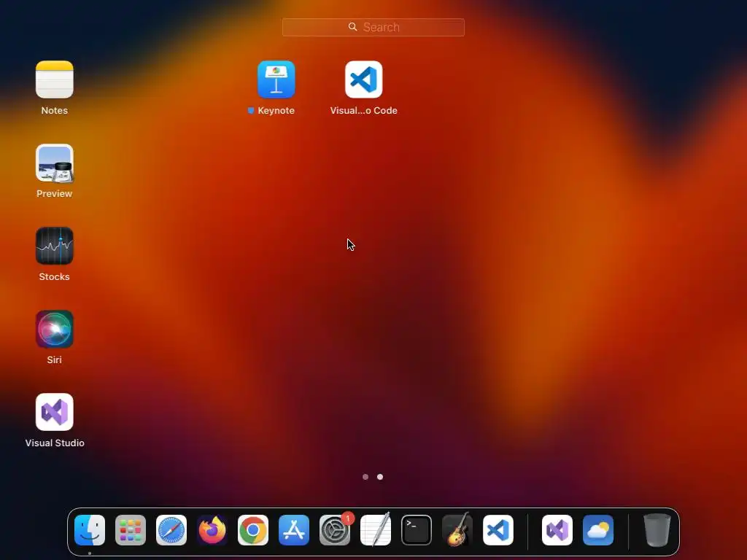747x560 pixels.
Task: Open the App Store from Dock
Action: pos(294,530)
